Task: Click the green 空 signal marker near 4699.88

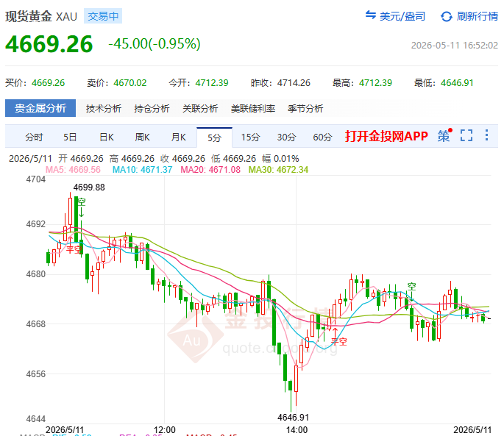Action: [82, 202]
